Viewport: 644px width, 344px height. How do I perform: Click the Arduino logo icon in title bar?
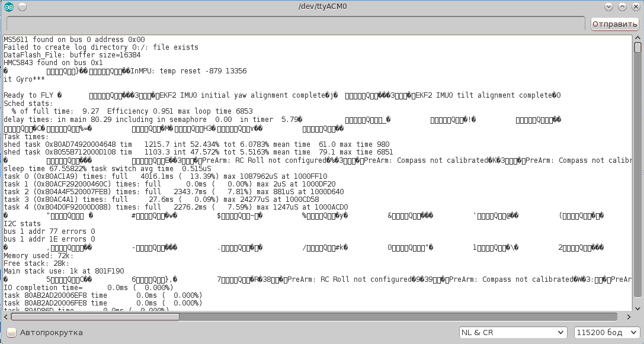pyautogui.click(x=8, y=7)
